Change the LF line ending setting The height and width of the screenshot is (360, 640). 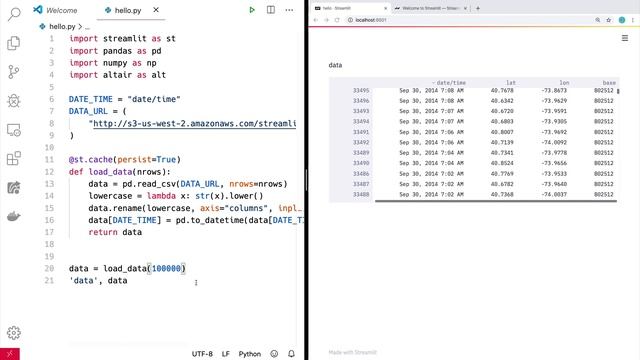click(226, 354)
